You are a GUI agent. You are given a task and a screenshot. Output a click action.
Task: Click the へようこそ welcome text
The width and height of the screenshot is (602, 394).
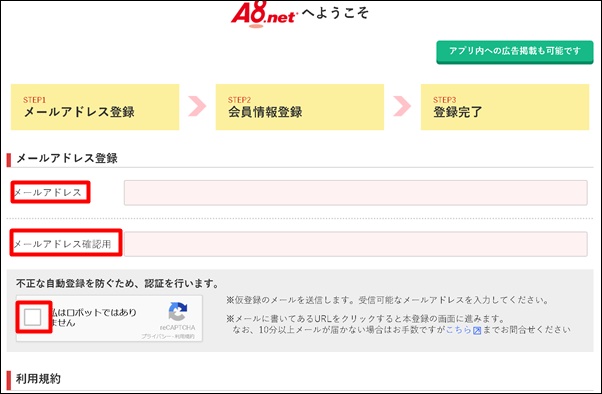[335, 13]
